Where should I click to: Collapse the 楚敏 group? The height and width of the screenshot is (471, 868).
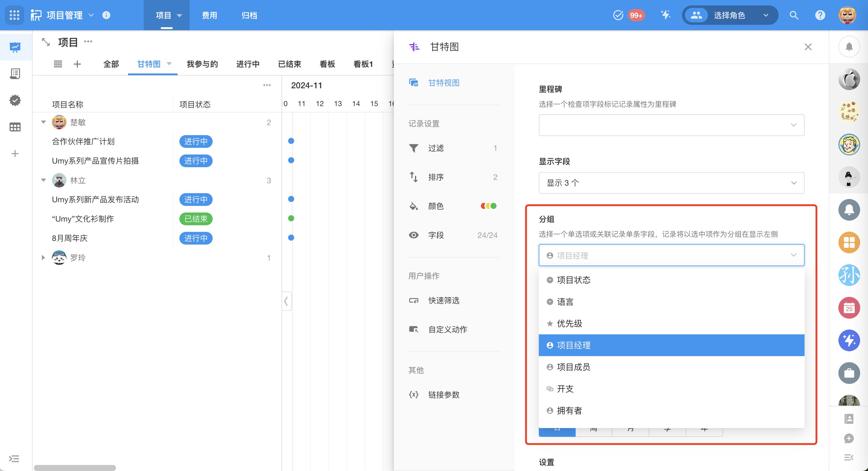[43, 122]
